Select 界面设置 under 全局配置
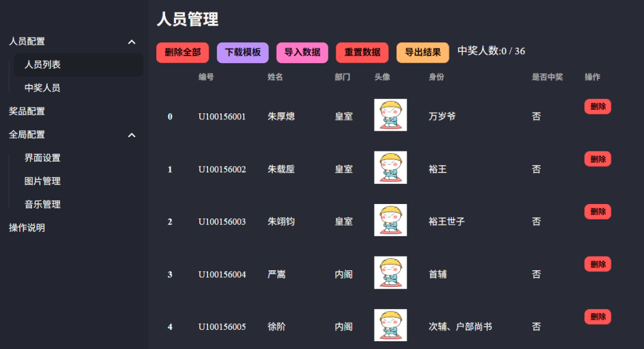This screenshot has width=644, height=349. click(x=42, y=158)
